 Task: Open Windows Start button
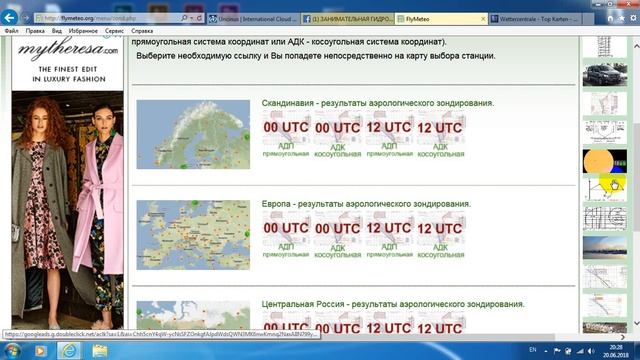click(12, 351)
